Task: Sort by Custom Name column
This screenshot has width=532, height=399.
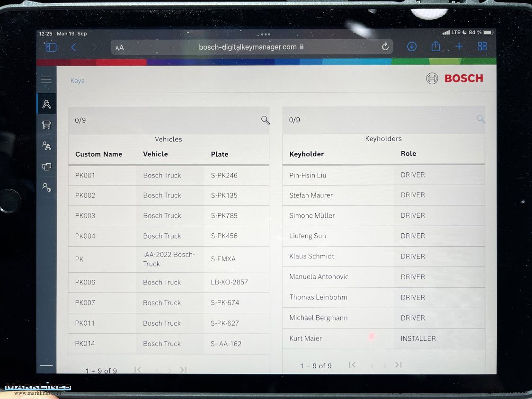Action: pyautogui.click(x=99, y=154)
